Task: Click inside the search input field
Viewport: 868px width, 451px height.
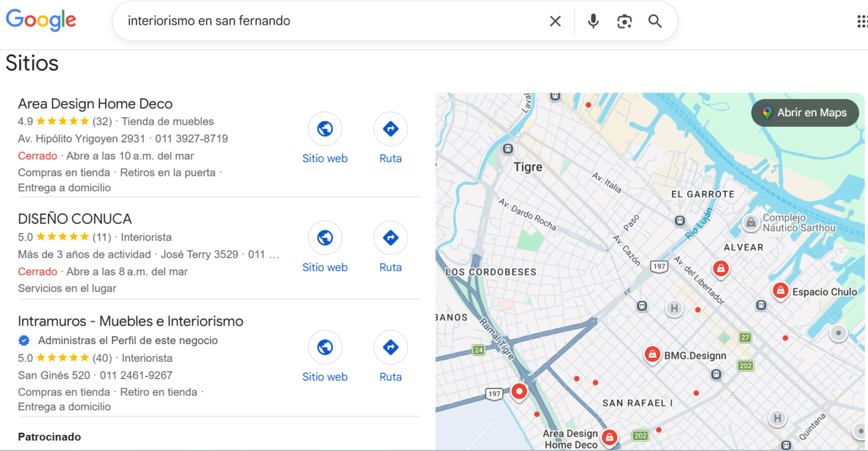Action: pyautogui.click(x=289, y=21)
